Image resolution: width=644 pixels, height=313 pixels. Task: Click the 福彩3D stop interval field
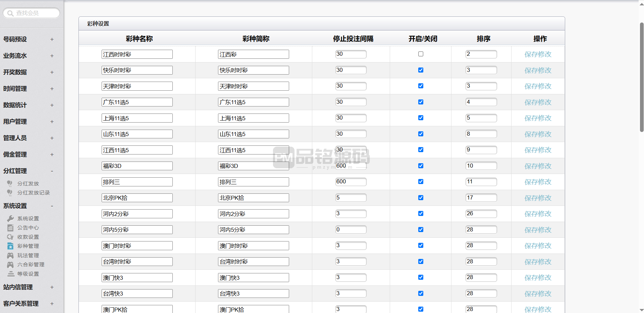[x=351, y=166]
